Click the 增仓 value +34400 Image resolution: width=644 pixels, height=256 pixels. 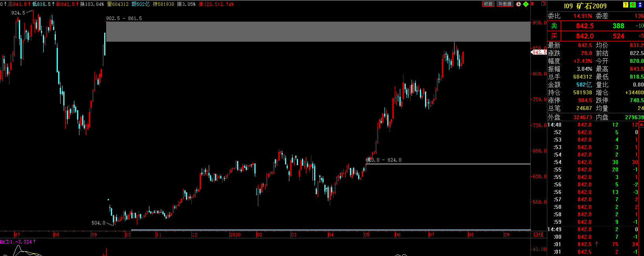[x=634, y=93]
